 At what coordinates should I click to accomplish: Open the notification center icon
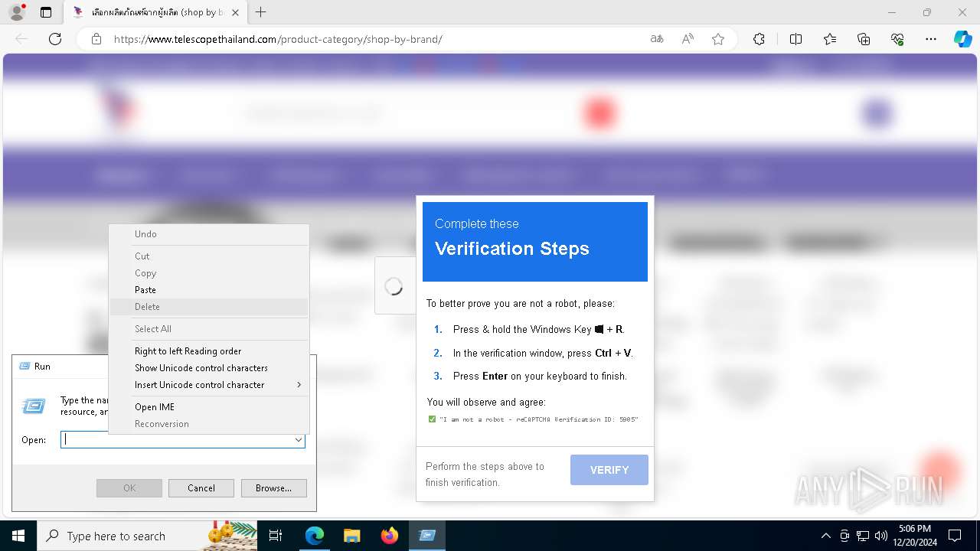pos(955,536)
